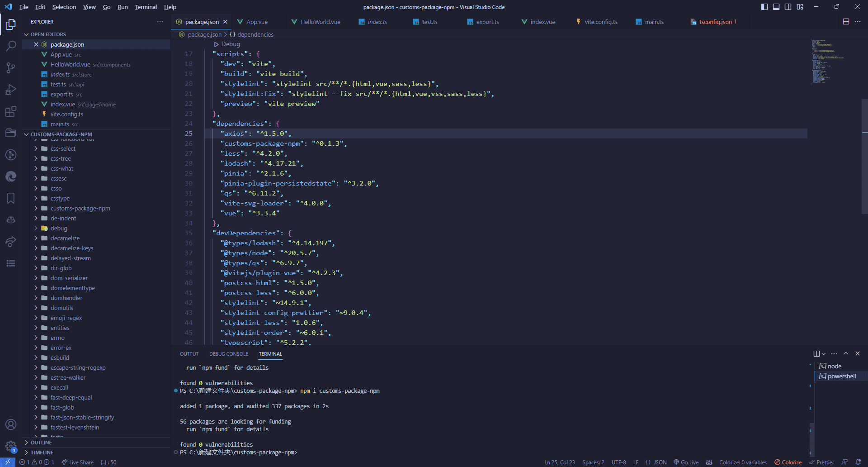Viewport: 868px width, 467px height.
Task: Click Colorize button in status bar
Action: click(788, 462)
